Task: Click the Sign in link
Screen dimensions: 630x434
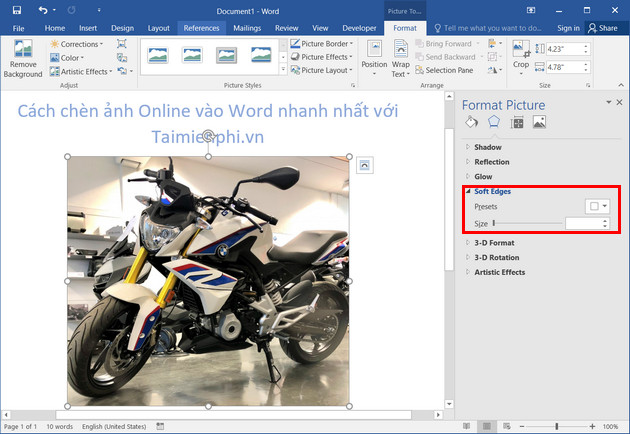Action: [x=568, y=28]
